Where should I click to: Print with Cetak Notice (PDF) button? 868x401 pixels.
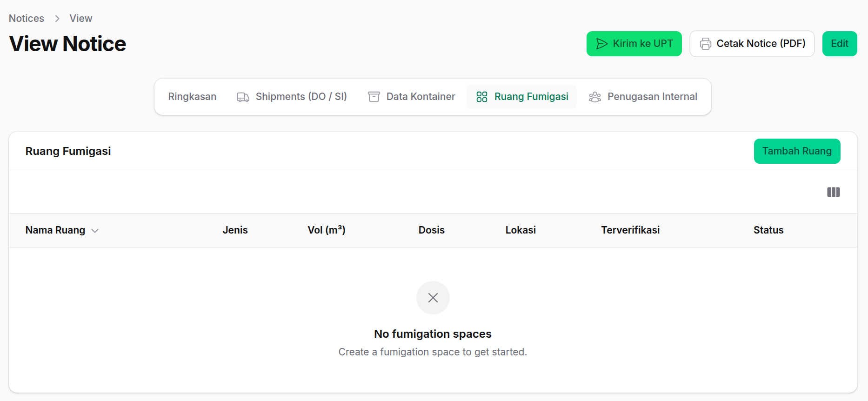click(x=752, y=44)
